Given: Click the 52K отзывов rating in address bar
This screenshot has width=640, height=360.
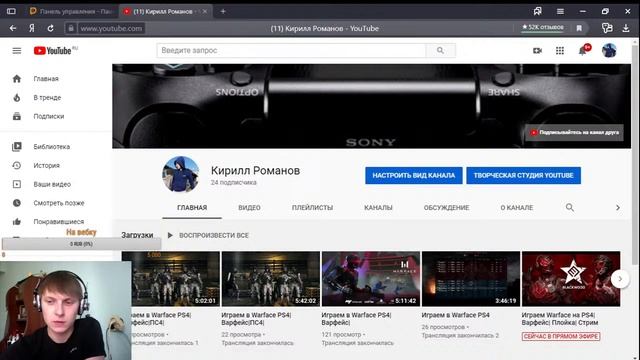Looking at the screenshot, I should [x=542, y=27].
